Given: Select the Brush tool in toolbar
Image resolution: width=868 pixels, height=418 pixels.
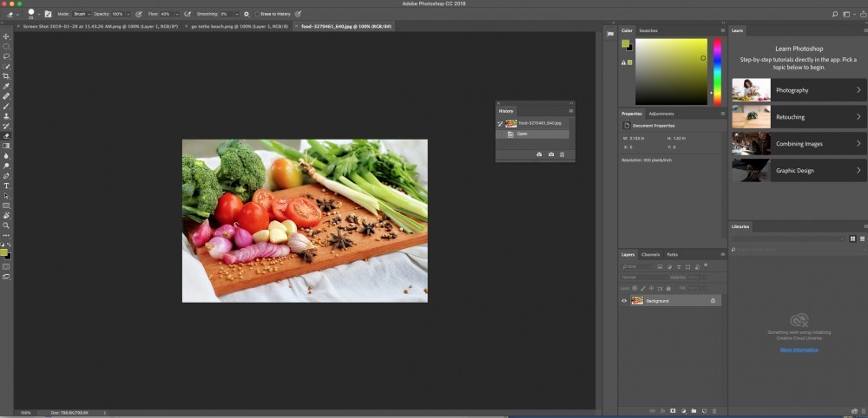Looking at the screenshot, I should click(7, 106).
